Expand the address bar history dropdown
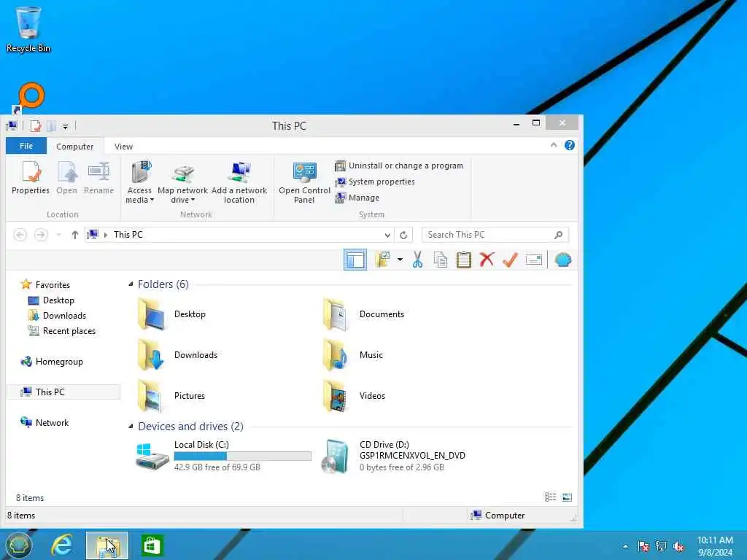 click(387, 236)
